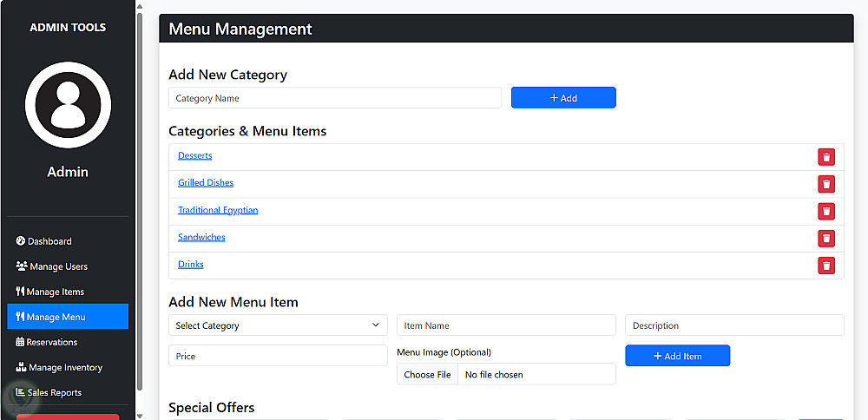868x420 pixels.
Task: Click into the Price input field
Action: [278, 356]
